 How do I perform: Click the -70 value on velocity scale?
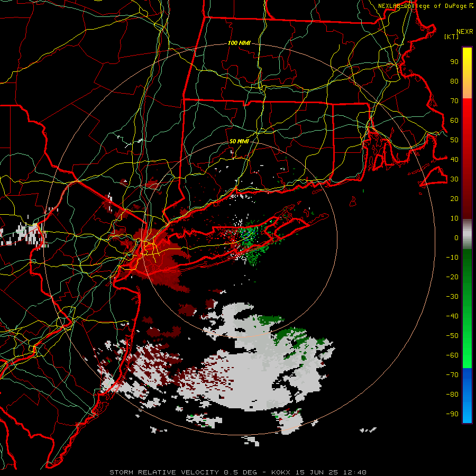point(452,375)
